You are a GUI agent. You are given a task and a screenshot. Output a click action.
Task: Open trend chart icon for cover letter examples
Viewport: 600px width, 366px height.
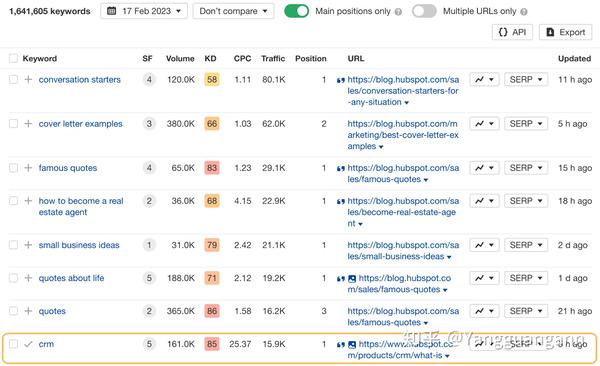point(484,124)
